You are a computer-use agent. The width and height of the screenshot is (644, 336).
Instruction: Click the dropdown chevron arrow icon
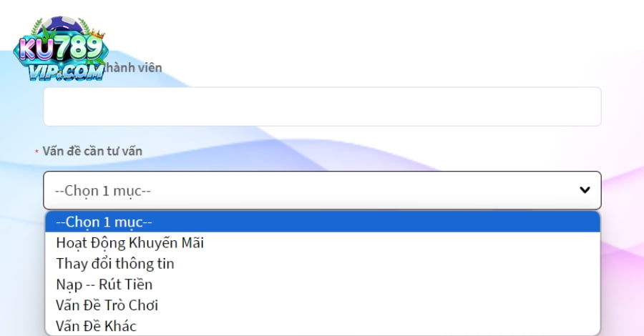[585, 190]
